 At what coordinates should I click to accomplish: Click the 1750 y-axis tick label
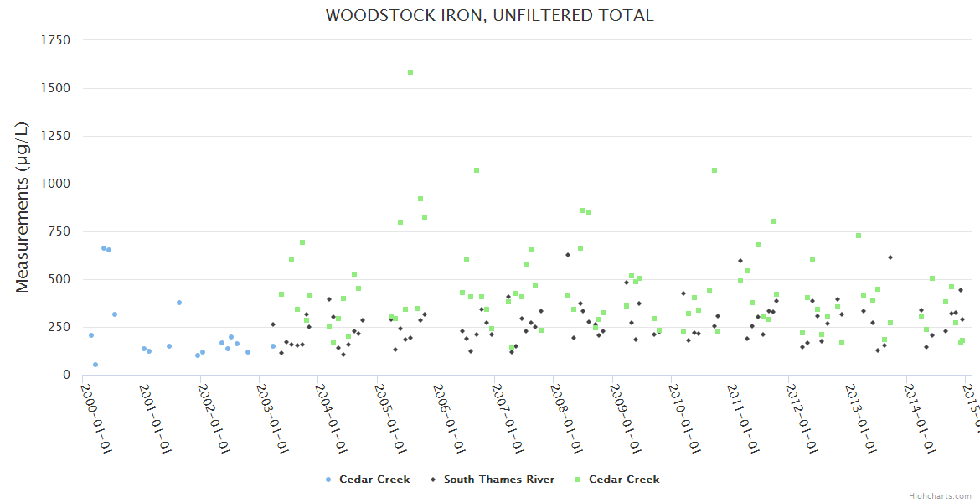click(x=55, y=40)
